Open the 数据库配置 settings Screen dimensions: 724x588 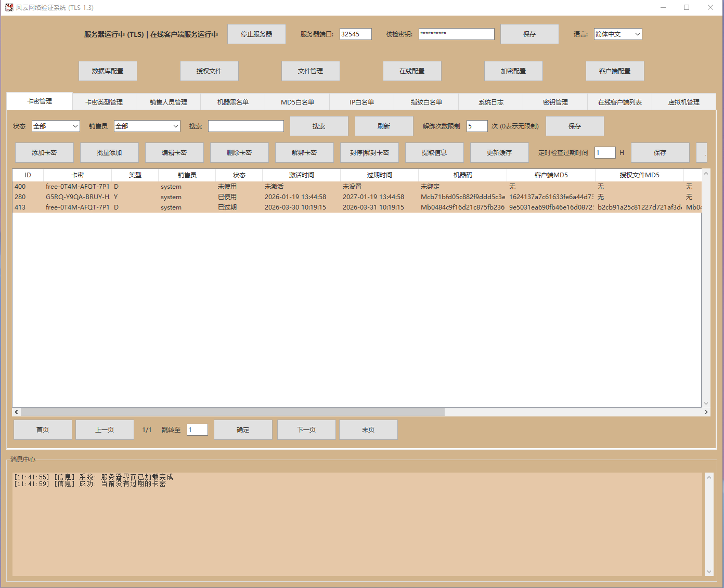coord(108,71)
